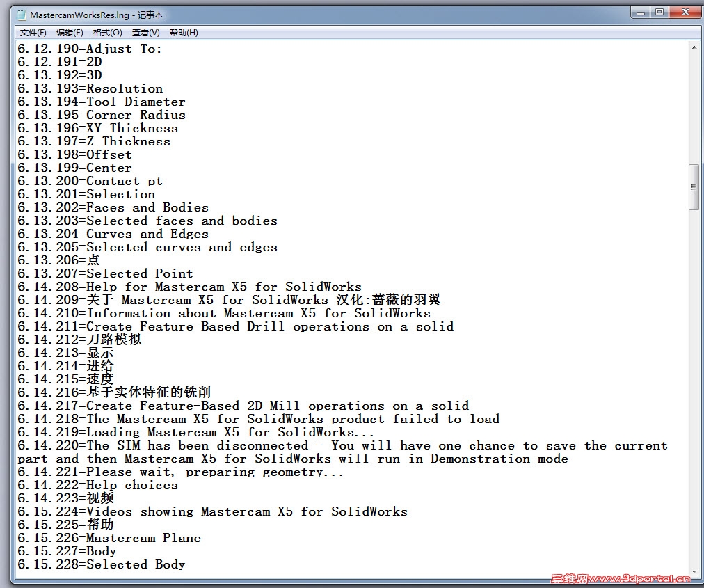Screen dimensions: 704x588
Task: Open the 格式(O) menu
Action: [x=107, y=33]
